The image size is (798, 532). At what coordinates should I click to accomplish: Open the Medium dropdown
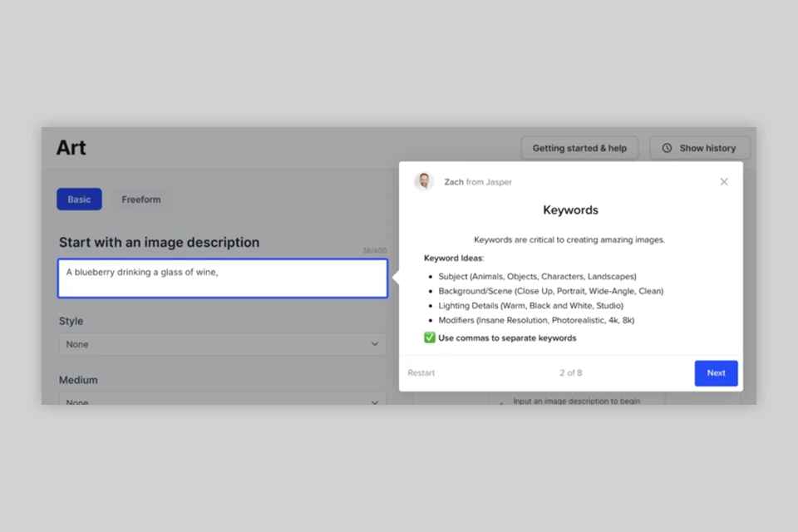(x=223, y=401)
